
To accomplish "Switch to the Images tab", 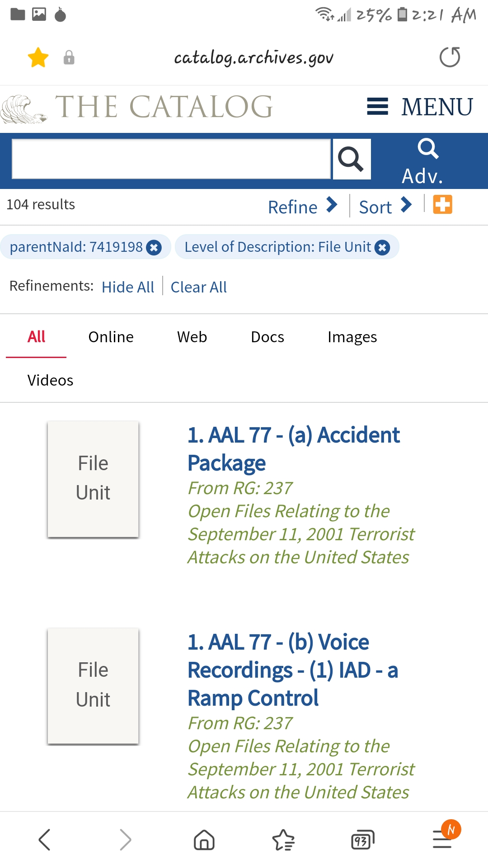I will [352, 337].
